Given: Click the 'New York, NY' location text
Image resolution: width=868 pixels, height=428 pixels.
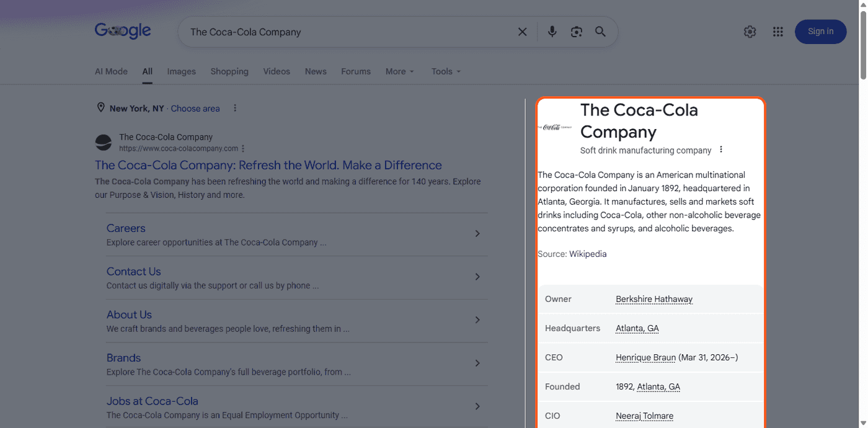Looking at the screenshot, I should tap(137, 109).
